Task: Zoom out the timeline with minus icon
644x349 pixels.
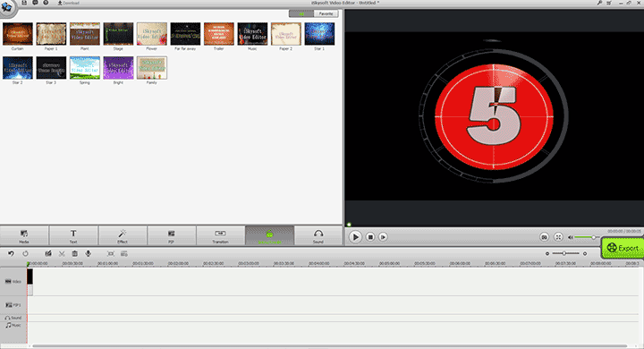Action: [547, 253]
